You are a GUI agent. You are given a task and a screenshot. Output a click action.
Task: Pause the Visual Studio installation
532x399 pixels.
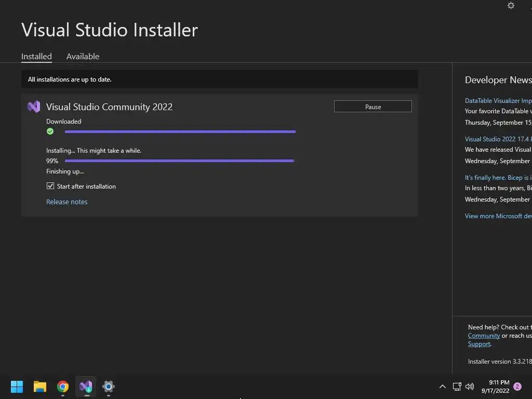[x=373, y=107]
